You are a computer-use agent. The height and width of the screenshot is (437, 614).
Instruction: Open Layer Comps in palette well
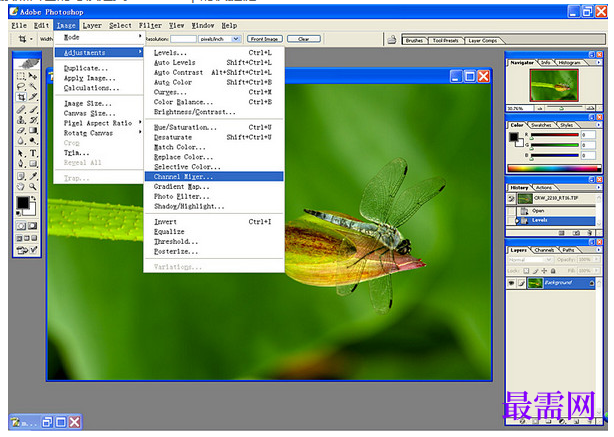(x=482, y=40)
